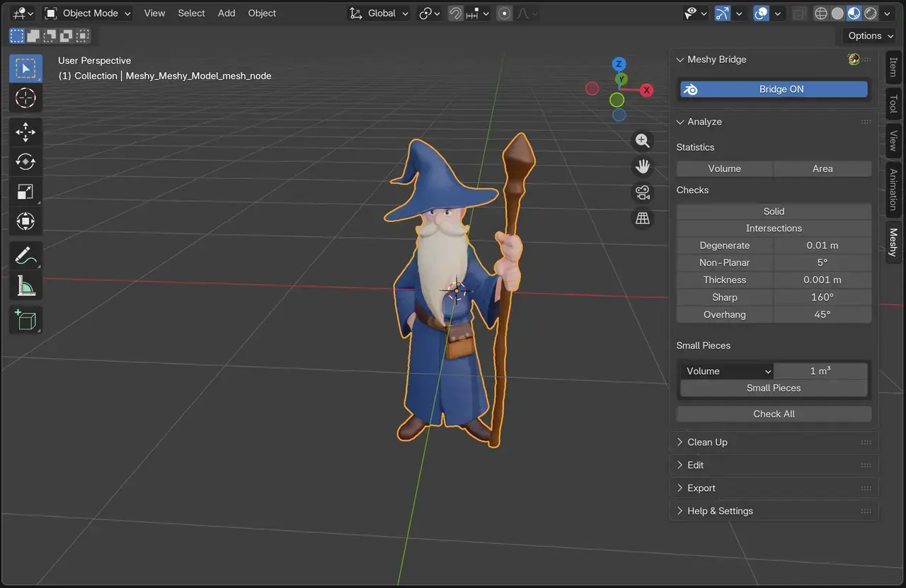The height and width of the screenshot is (588, 906).
Task: Click the negative X axis gizmo circle
Action: pyautogui.click(x=592, y=88)
